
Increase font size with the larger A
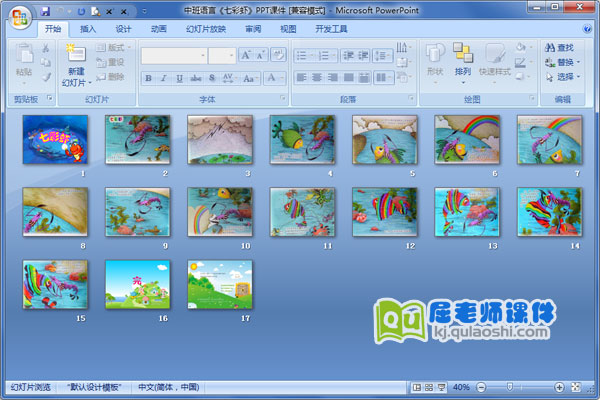[245, 56]
